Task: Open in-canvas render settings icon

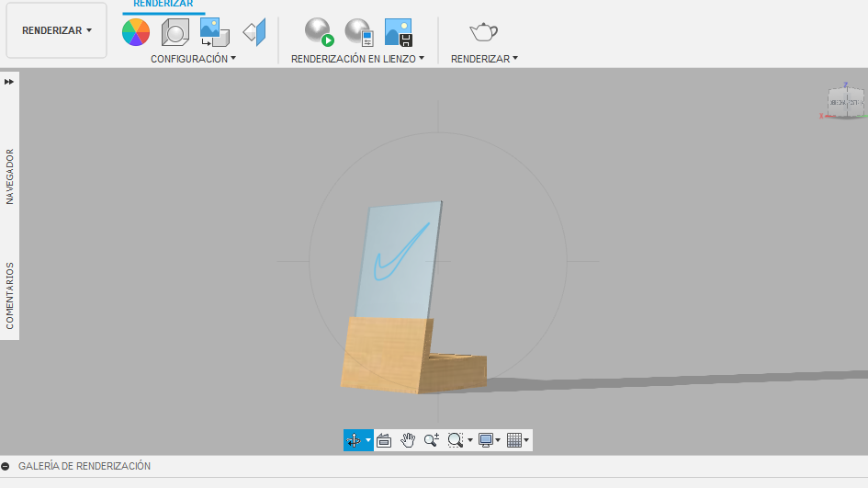Action: [359, 32]
